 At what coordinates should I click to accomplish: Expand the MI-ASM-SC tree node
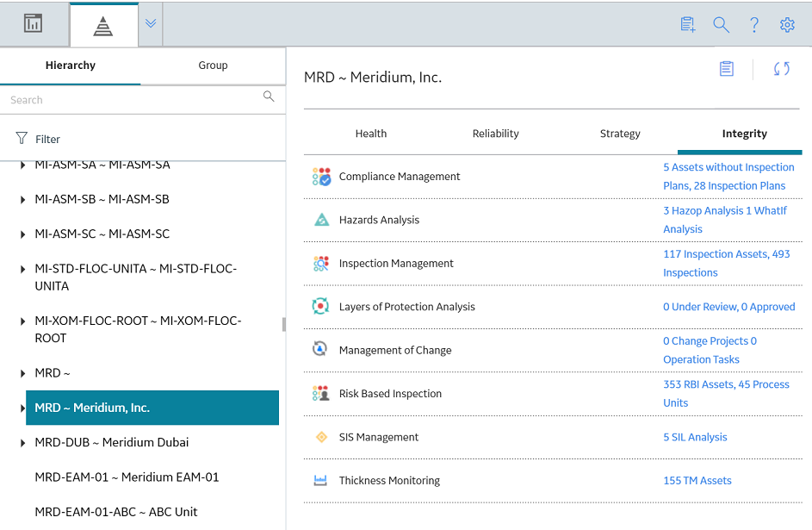pos(22,234)
